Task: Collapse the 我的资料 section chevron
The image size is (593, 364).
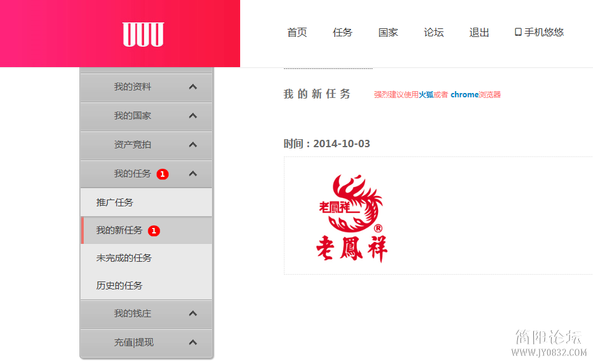Action: coord(193,87)
